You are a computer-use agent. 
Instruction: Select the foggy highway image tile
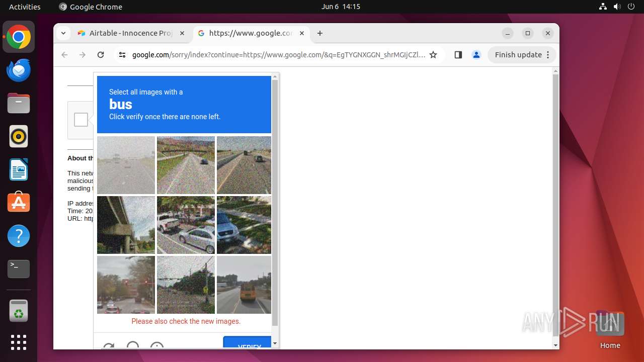[x=126, y=165]
